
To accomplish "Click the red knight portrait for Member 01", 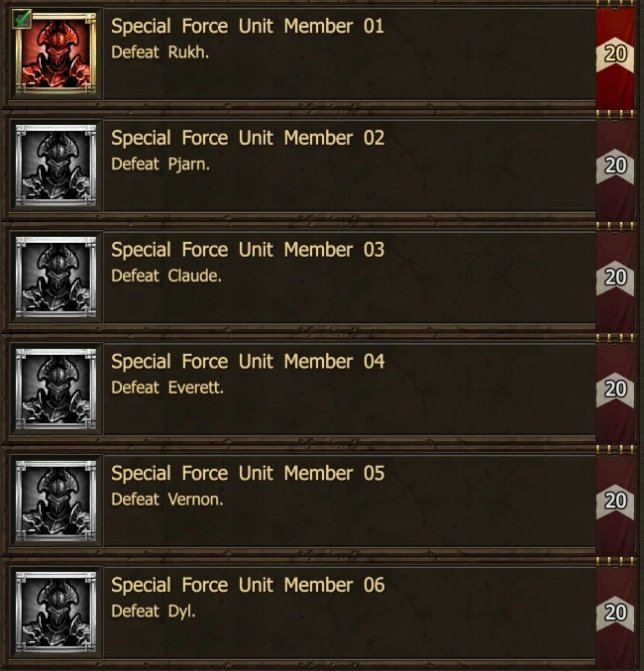I will pyautogui.click(x=56, y=54).
